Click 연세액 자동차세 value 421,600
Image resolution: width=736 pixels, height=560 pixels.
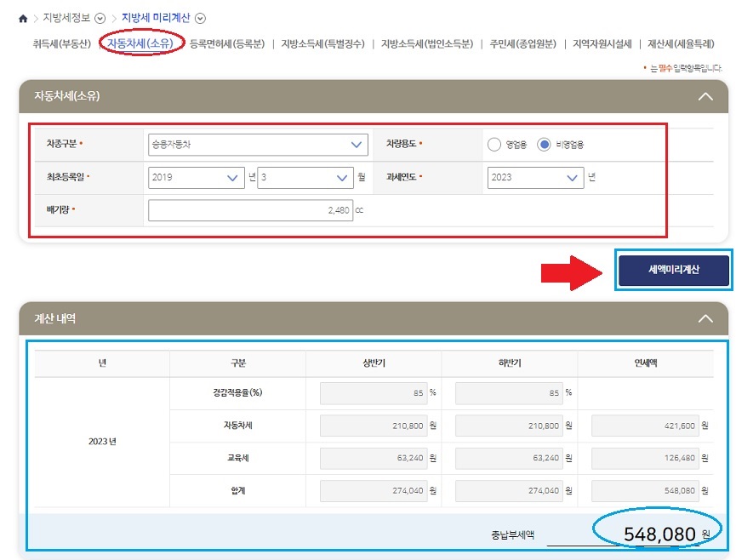coord(646,426)
